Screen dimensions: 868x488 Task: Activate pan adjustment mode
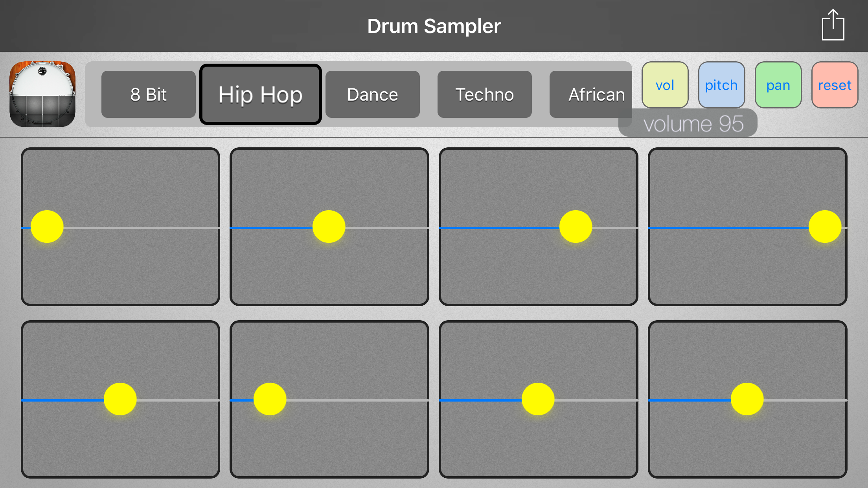pos(778,85)
